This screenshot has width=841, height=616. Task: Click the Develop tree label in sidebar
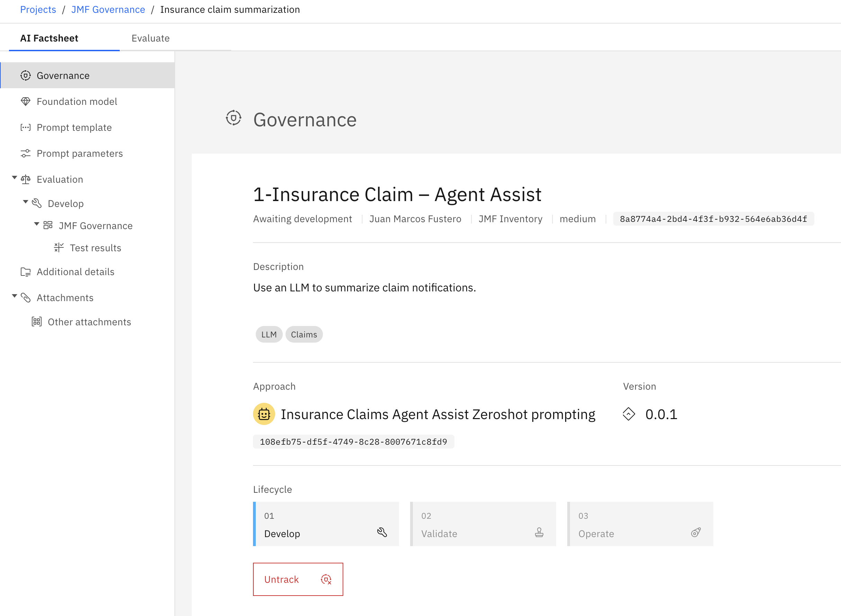pyautogui.click(x=66, y=203)
